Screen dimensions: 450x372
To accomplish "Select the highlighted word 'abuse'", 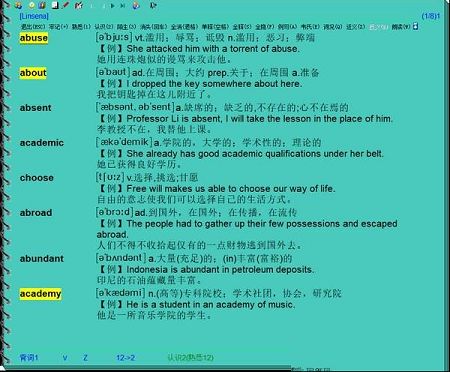I will pyautogui.click(x=33, y=38).
